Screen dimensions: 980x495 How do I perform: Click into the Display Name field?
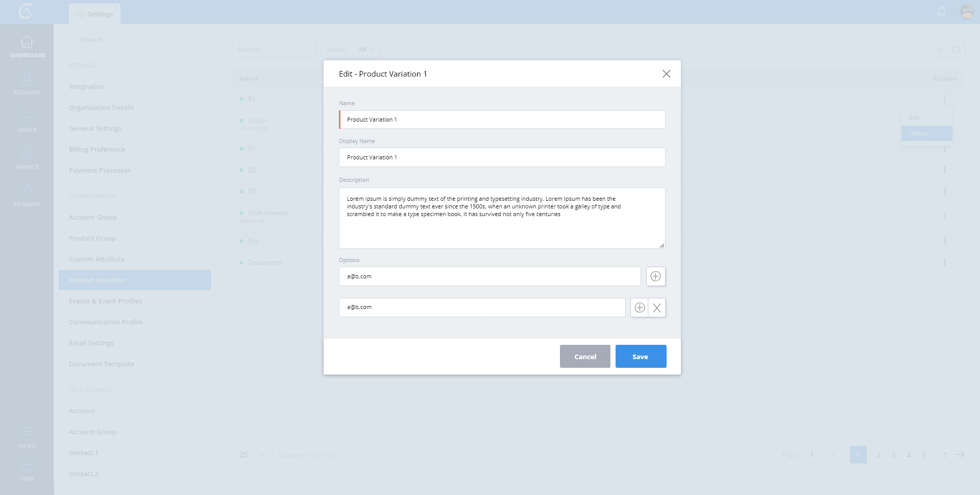(502, 157)
